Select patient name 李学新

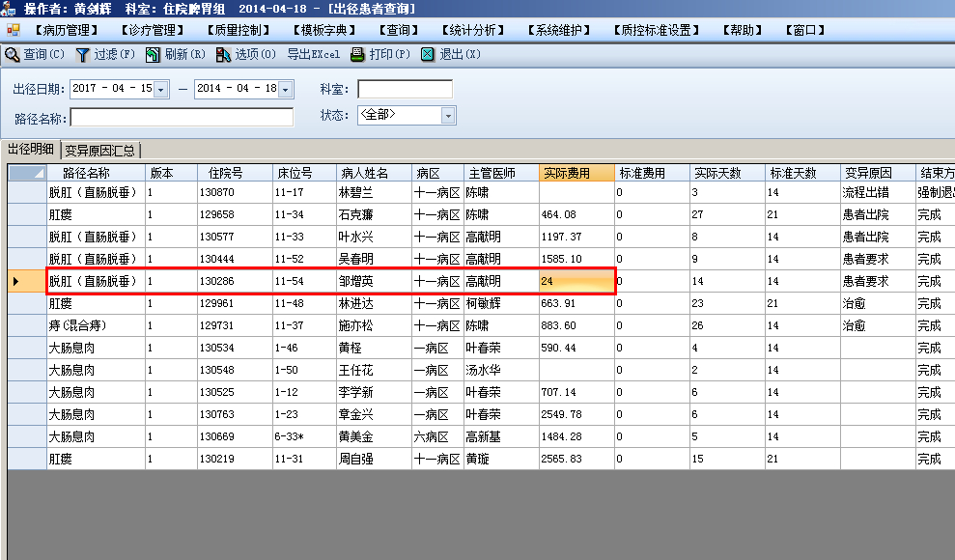click(355, 393)
